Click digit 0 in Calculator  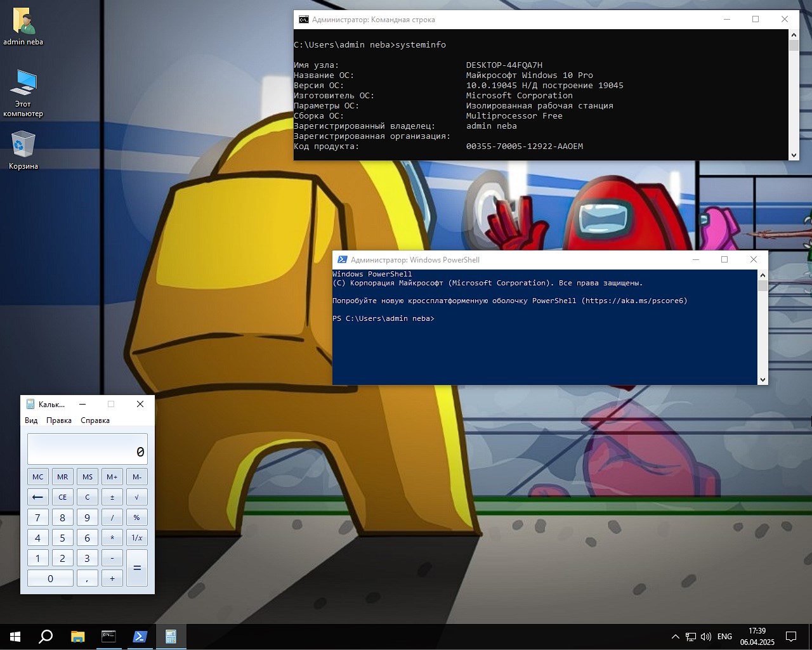click(x=50, y=578)
